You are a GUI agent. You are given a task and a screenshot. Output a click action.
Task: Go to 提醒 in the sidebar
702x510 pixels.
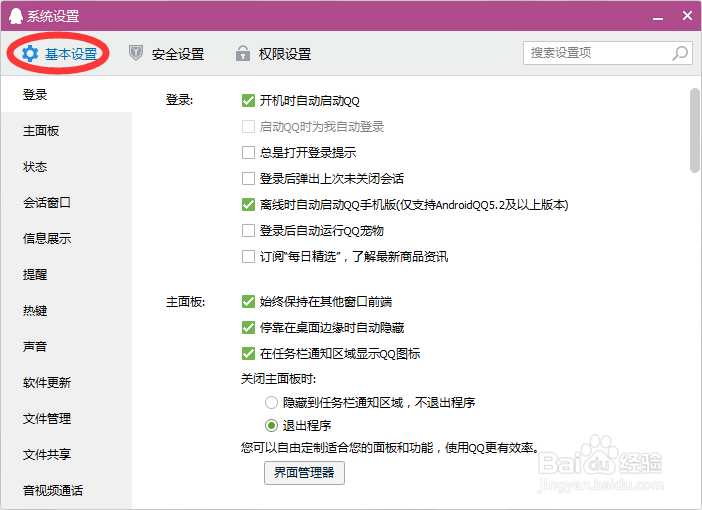67,274
